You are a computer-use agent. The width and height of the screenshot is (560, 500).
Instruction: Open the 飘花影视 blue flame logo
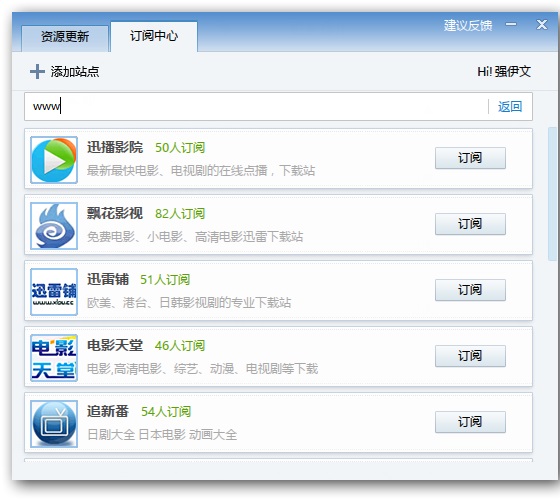54,226
